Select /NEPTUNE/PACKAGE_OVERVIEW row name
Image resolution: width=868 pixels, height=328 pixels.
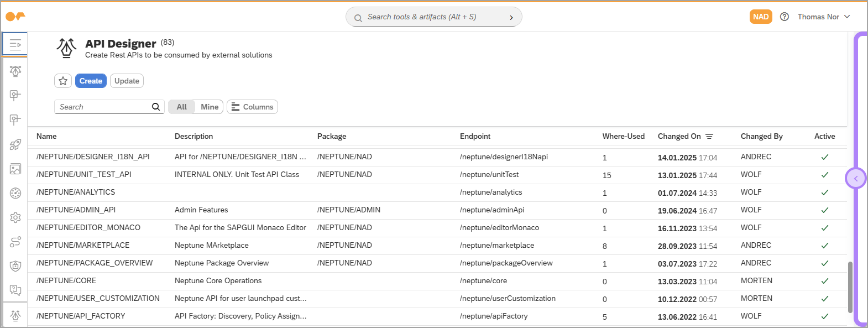click(x=95, y=263)
